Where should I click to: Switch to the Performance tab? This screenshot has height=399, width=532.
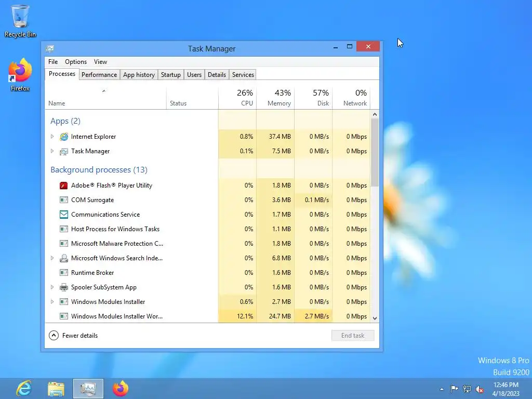point(99,75)
